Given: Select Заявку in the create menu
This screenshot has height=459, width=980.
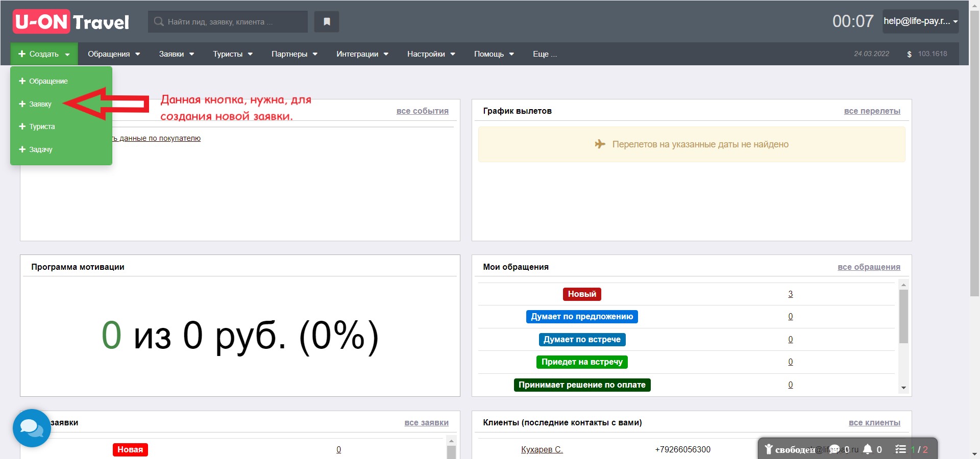Looking at the screenshot, I should click(40, 104).
